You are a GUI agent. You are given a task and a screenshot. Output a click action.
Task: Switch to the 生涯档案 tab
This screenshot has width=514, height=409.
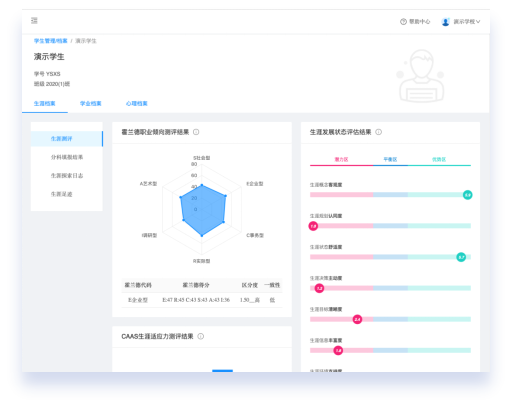45,104
